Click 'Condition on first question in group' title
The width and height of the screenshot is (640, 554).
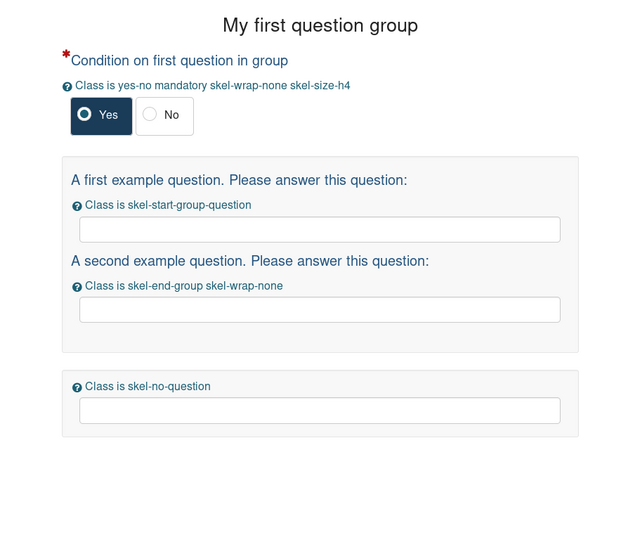click(x=180, y=60)
